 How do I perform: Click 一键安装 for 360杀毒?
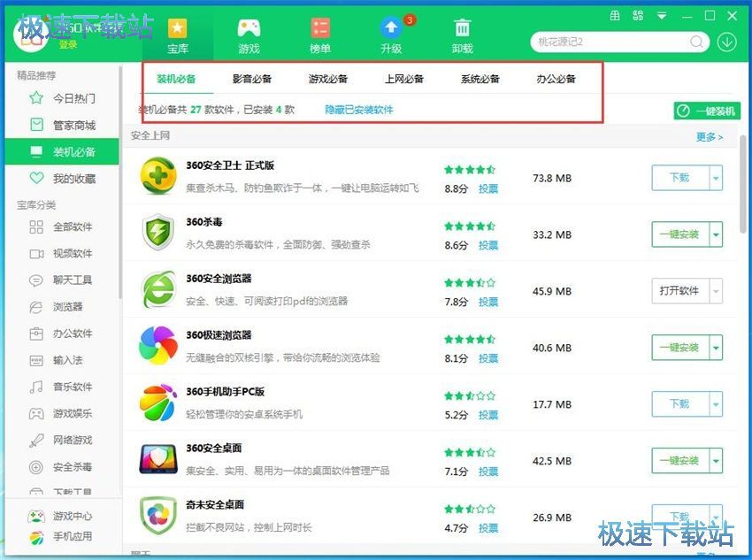coord(680,234)
